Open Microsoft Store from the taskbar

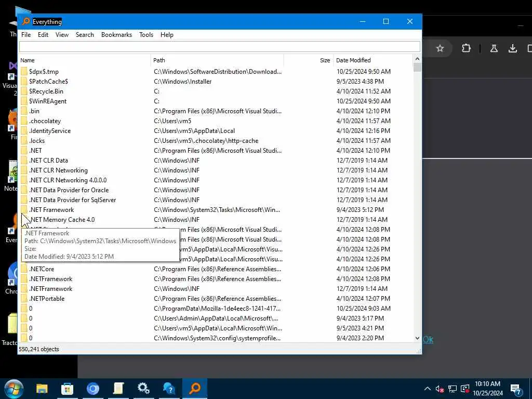pyautogui.click(x=67, y=389)
